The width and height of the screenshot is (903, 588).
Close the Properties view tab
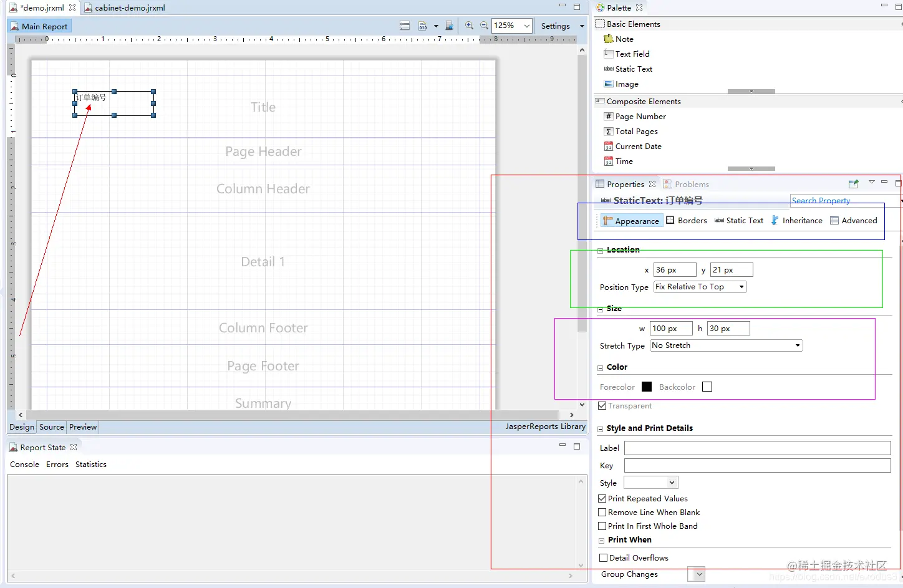652,184
